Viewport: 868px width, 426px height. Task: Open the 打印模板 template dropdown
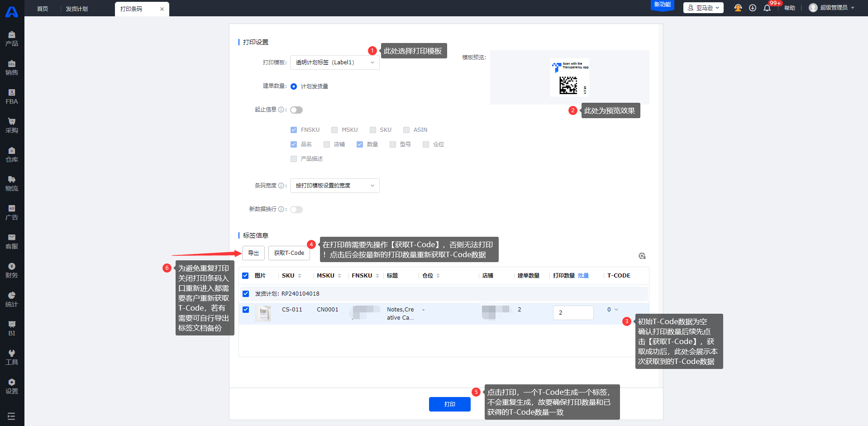[334, 62]
